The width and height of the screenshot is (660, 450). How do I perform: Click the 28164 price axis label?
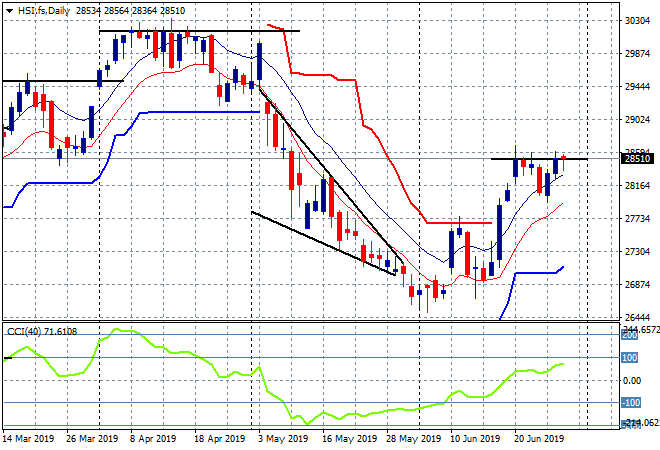[638, 186]
